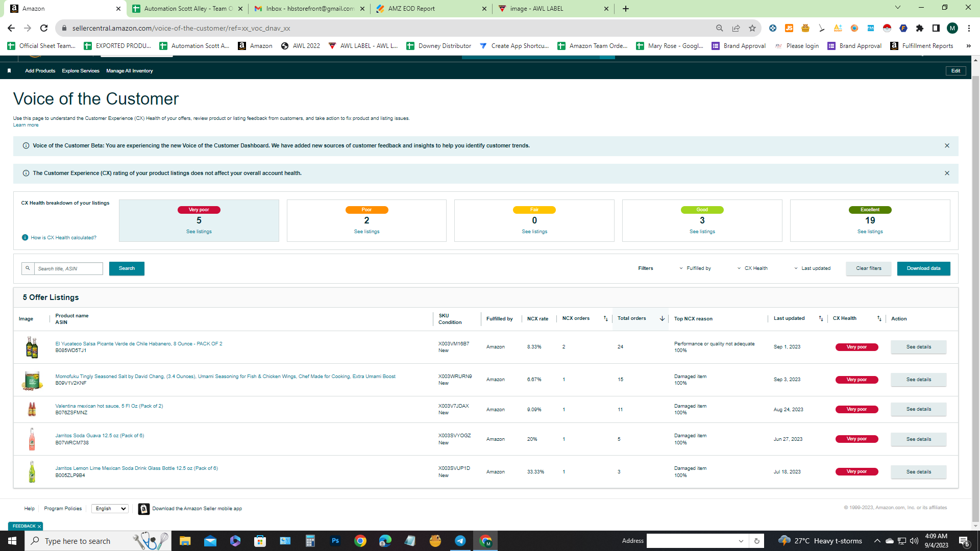Close the CX rating account health notice
Screen dimensions: 980x551
[947, 173]
